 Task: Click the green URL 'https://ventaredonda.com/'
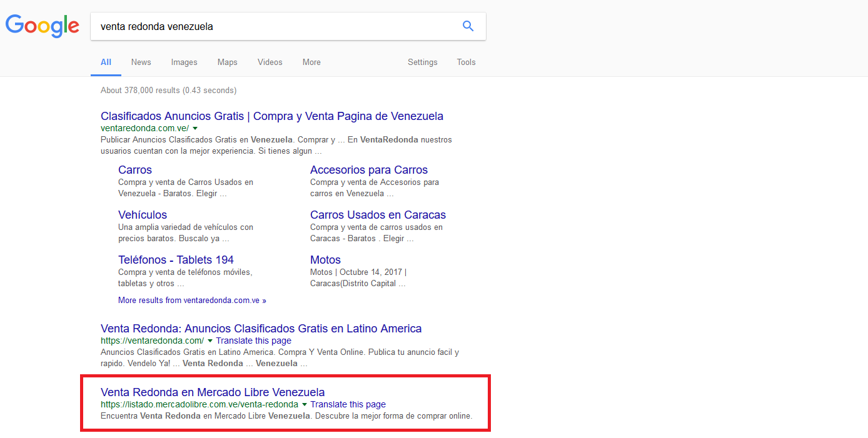pyautogui.click(x=153, y=341)
